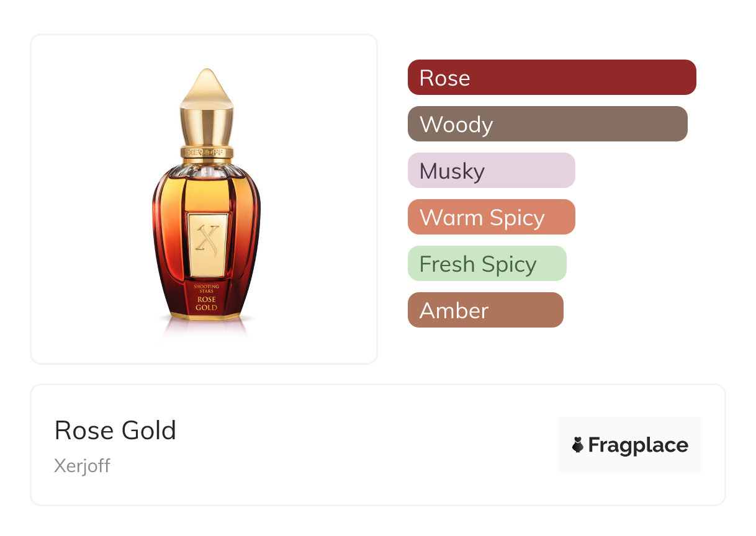The image size is (756, 536).
Task: Open the Xerjoff brand link
Action: (82, 465)
